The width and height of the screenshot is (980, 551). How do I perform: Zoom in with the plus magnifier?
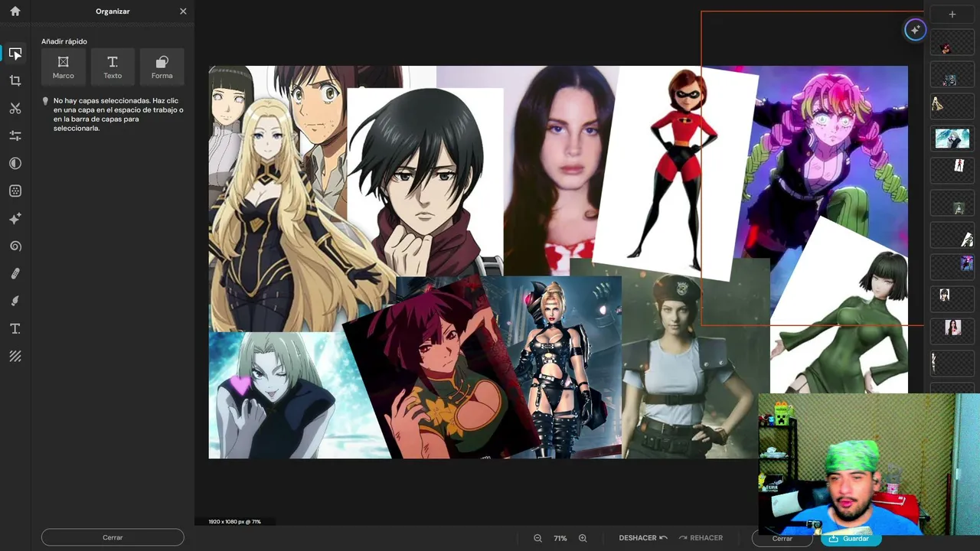(x=583, y=538)
